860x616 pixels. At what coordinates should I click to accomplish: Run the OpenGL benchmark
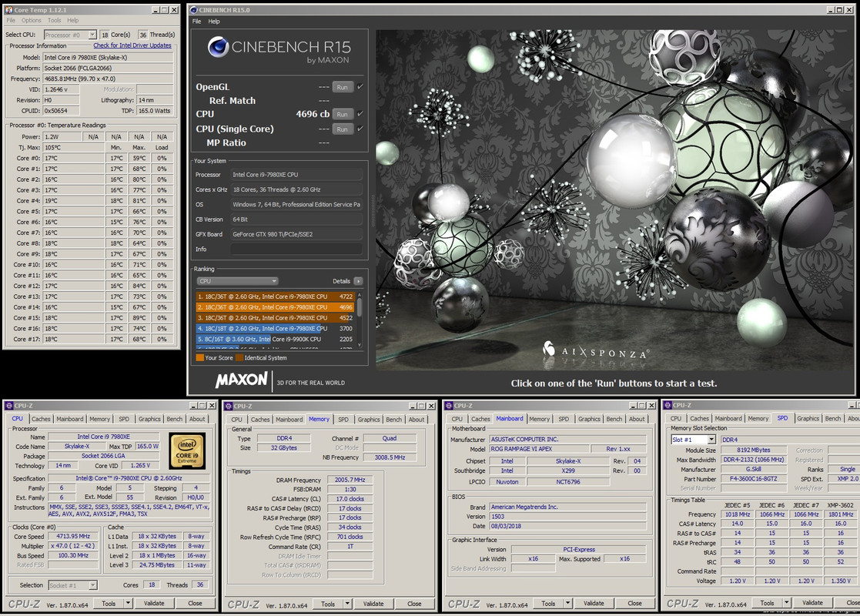[343, 87]
